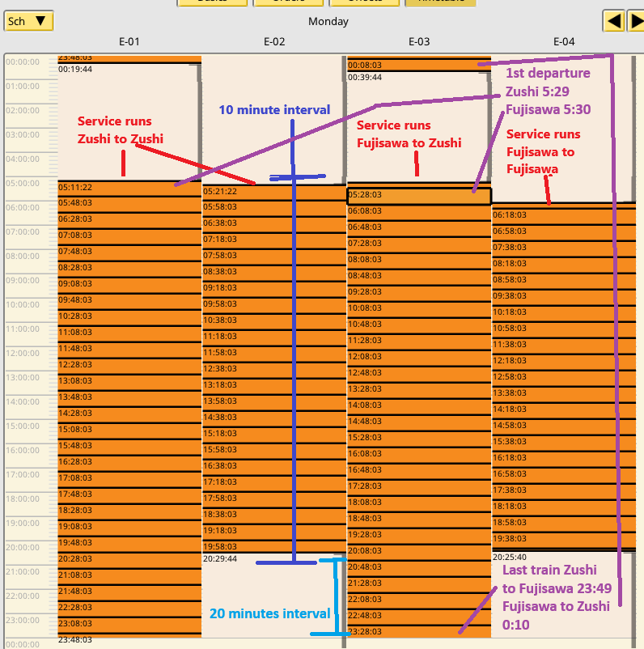Select the 23:28:03 trip in E-03
The width and height of the screenshot is (644, 649).
[419, 633]
